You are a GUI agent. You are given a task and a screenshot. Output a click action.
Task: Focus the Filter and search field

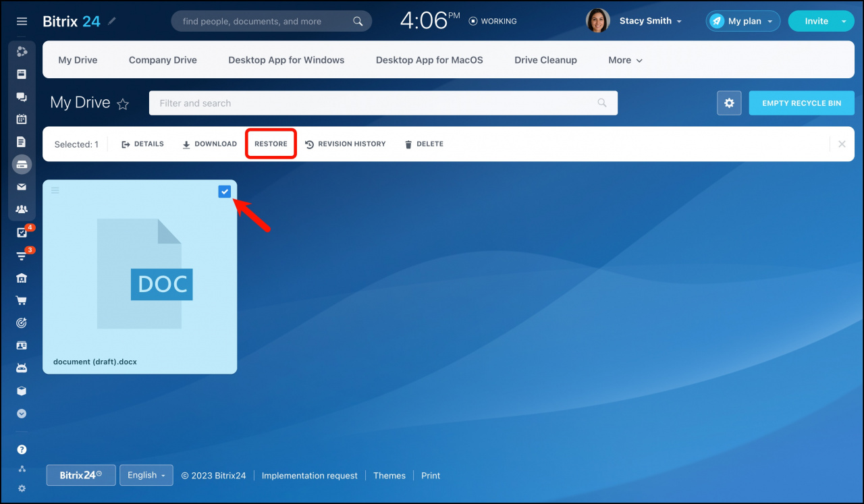pos(383,103)
